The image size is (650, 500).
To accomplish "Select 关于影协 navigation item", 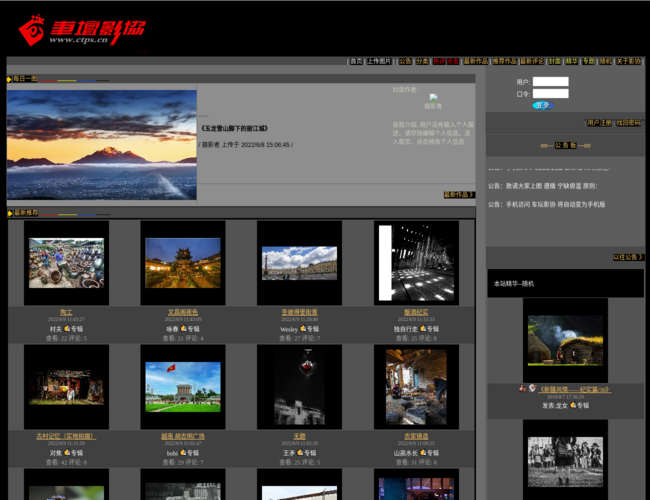I will tap(628, 61).
